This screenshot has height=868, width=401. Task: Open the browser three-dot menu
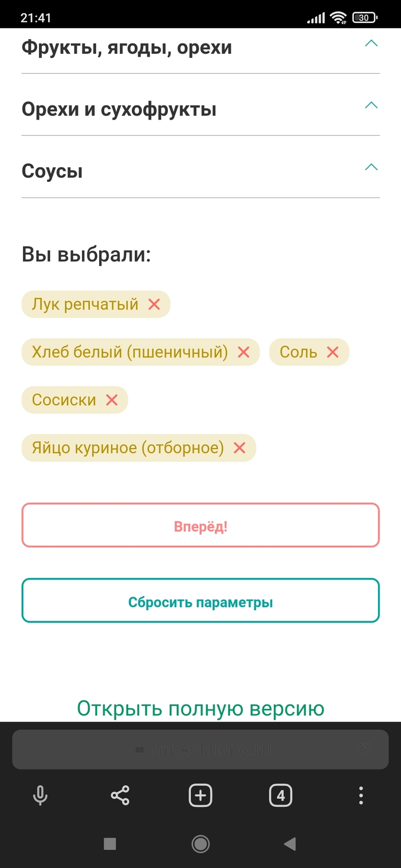[x=361, y=795]
